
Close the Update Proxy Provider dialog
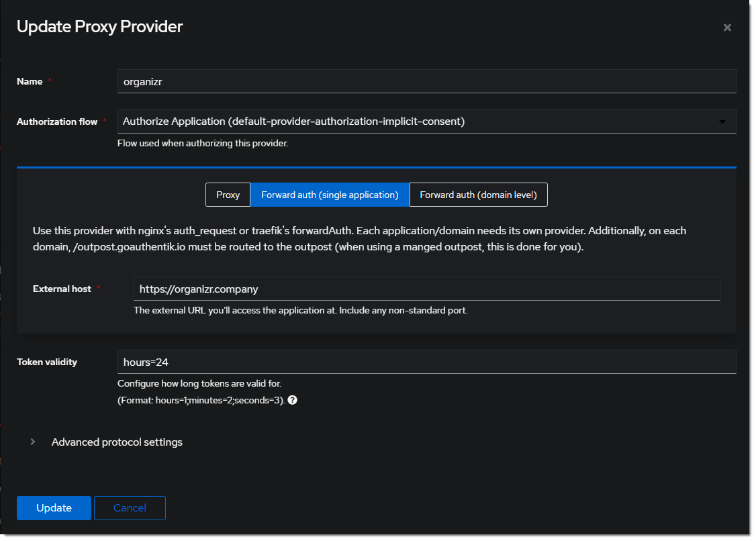[x=726, y=28]
